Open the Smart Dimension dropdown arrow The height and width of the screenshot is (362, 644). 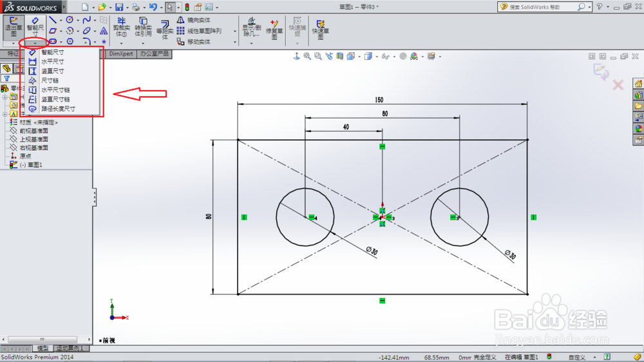click(35, 43)
